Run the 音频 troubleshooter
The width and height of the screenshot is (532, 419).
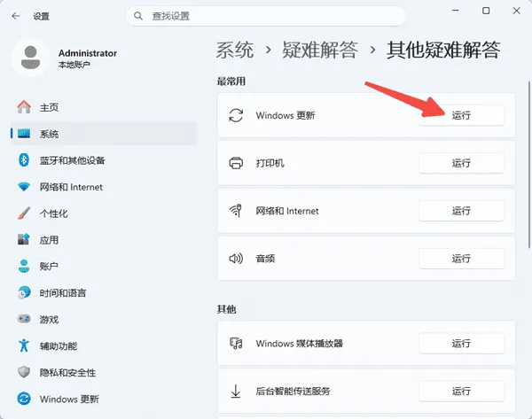point(461,259)
